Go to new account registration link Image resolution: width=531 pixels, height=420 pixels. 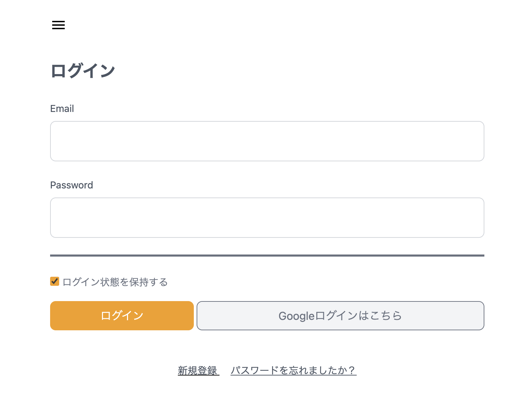(x=198, y=371)
